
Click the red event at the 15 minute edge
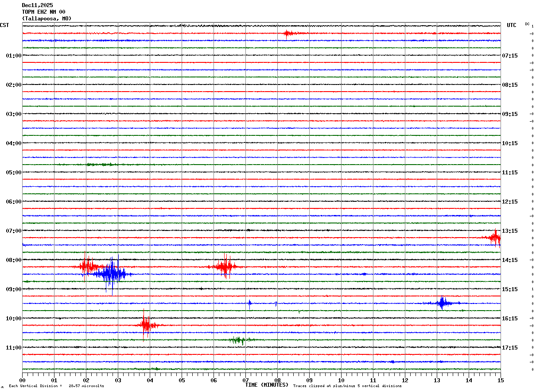click(495, 238)
